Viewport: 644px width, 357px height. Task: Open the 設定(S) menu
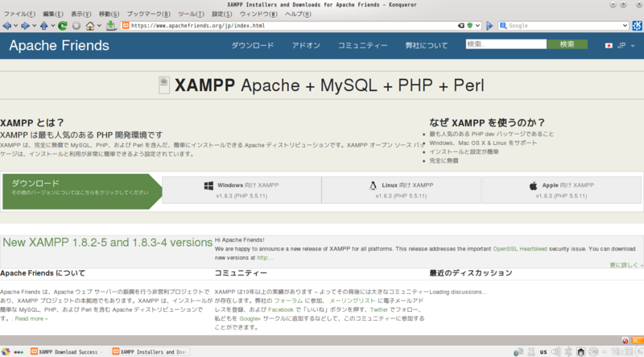tap(222, 14)
